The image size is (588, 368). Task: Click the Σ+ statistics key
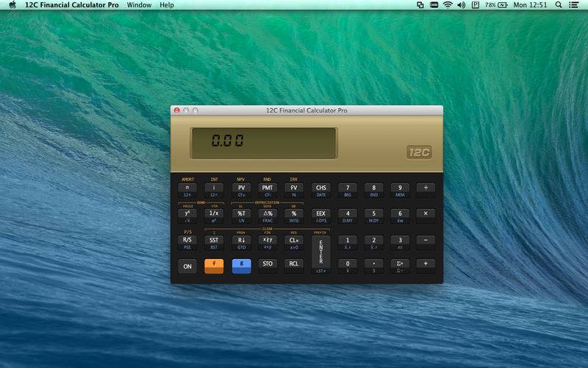tap(400, 266)
